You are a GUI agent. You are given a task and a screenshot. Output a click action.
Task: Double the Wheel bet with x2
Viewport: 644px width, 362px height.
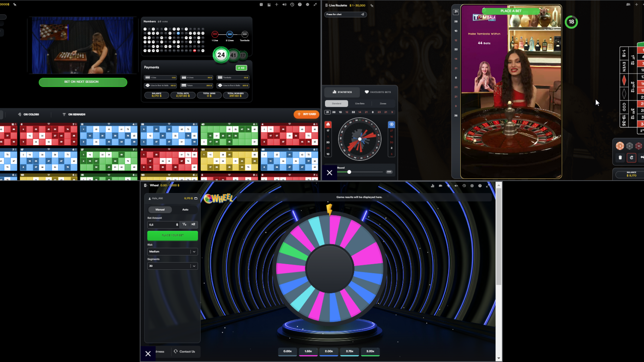[193, 224]
